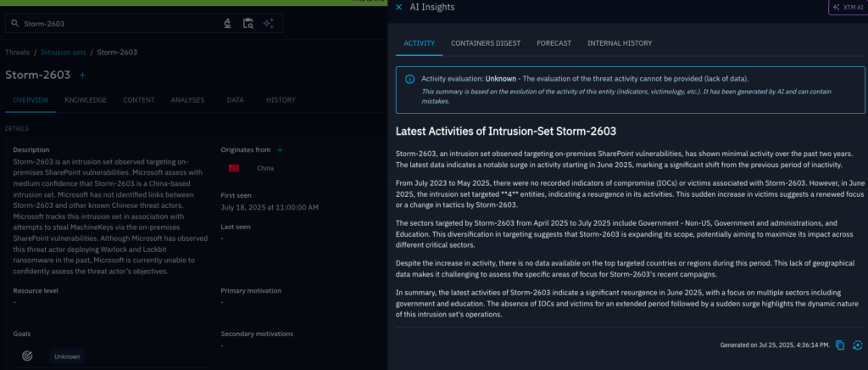Click the Unknown goal chip
The height and width of the screenshot is (370, 868).
pyautogui.click(x=67, y=356)
